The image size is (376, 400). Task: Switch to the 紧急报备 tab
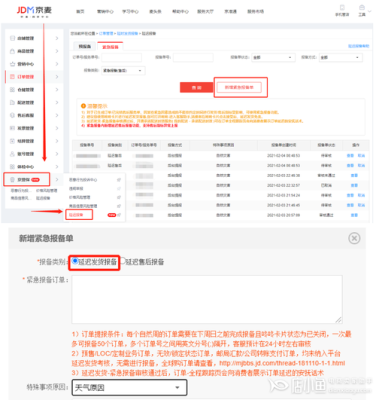pyautogui.click(x=110, y=47)
